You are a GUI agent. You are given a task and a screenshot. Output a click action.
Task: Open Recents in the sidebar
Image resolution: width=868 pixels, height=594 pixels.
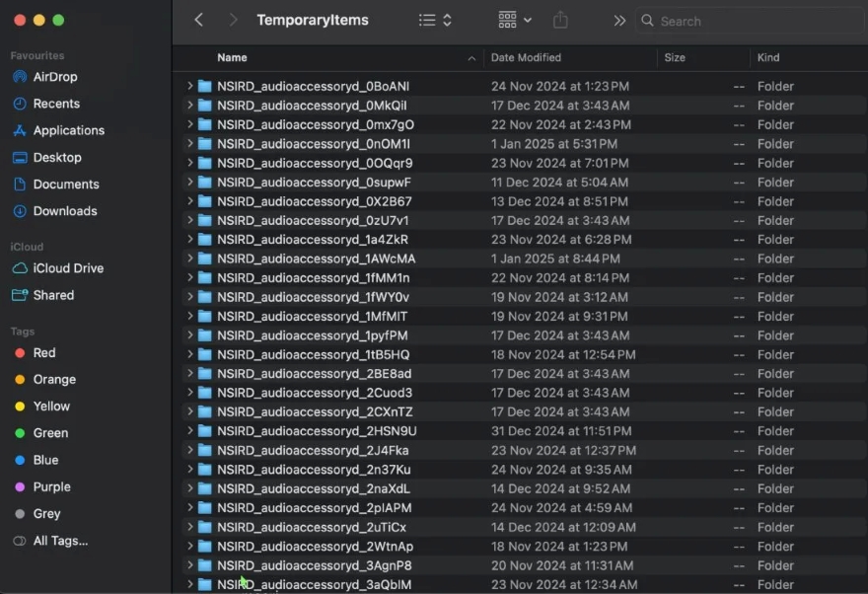point(56,104)
